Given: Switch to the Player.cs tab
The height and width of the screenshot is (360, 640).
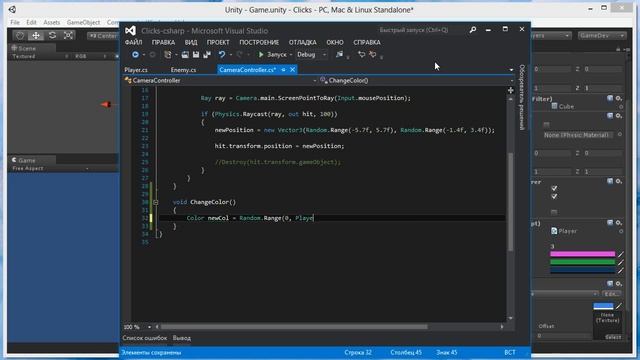Looking at the screenshot, I should [136, 70].
